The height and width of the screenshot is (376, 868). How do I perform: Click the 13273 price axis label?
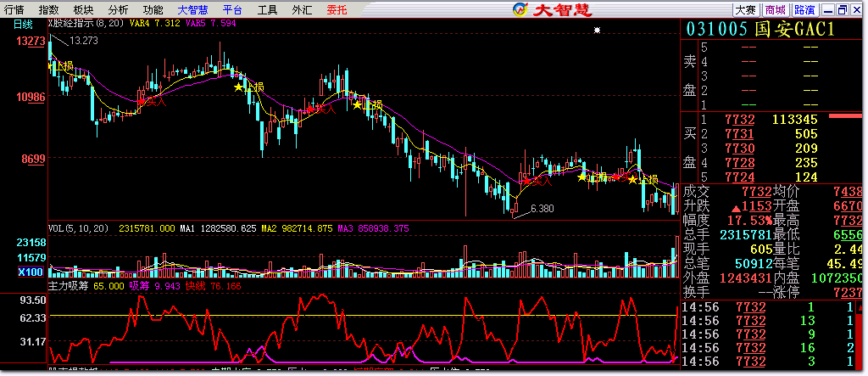[31, 41]
